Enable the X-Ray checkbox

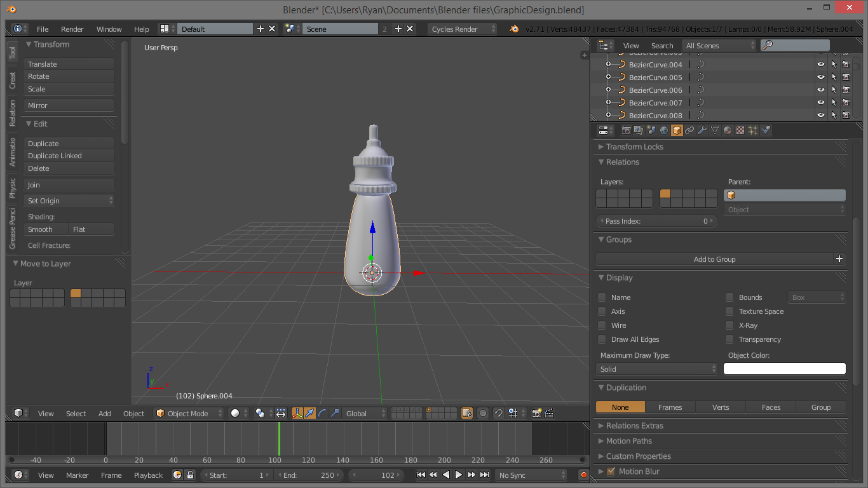(x=729, y=325)
